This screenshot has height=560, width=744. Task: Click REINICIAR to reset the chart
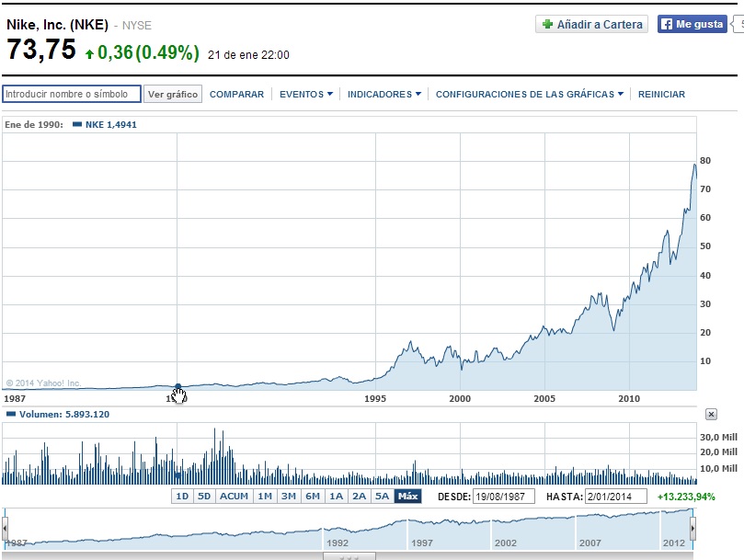661,95
